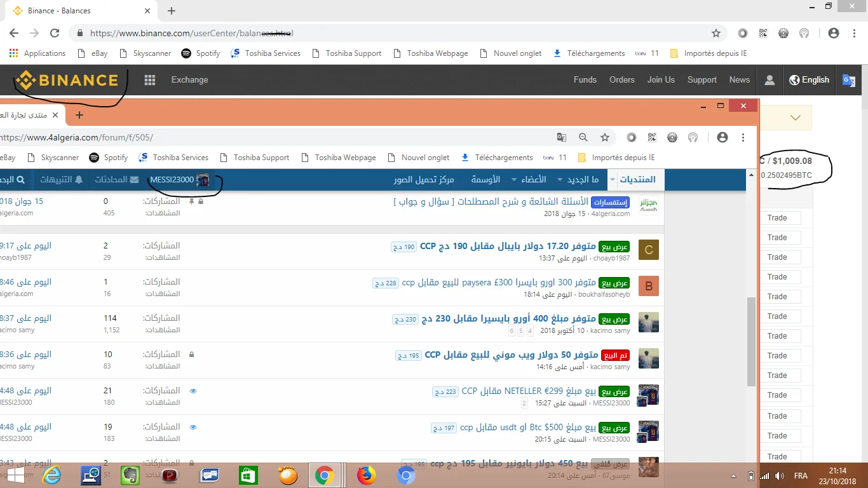Open Internet Explorer from taskbar
Screen dimensions: 868x488
[x=52, y=475]
